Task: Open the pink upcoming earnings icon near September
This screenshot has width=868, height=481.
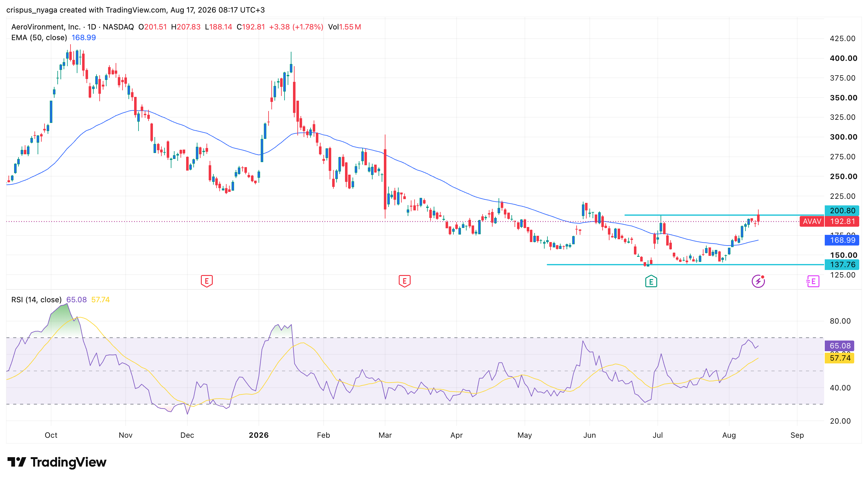Action: click(813, 281)
